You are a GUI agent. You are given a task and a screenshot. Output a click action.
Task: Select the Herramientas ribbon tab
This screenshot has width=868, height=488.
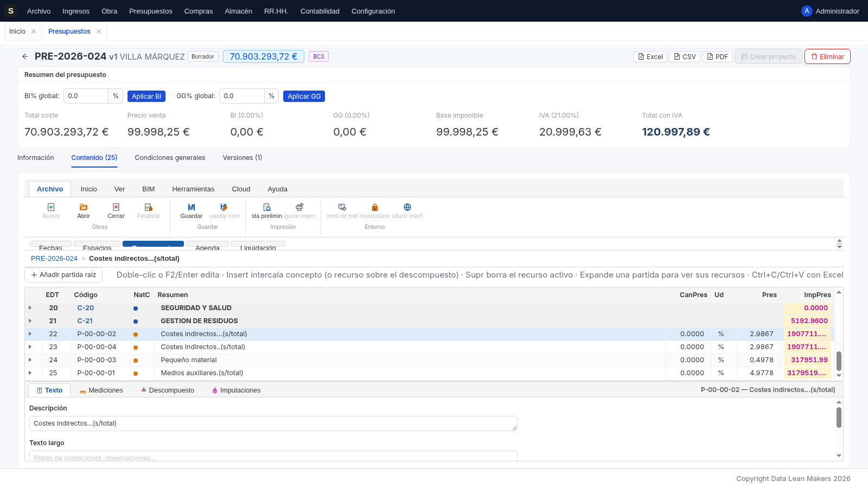(193, 189)
